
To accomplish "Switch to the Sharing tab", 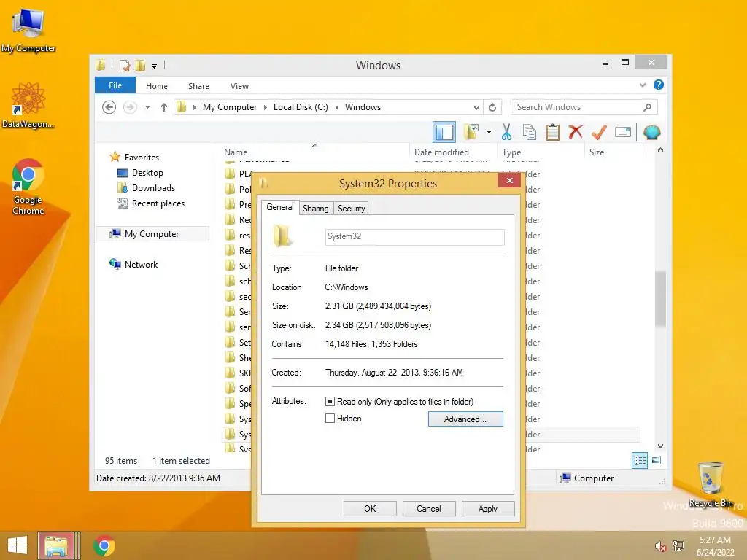I will pos(315,208).
